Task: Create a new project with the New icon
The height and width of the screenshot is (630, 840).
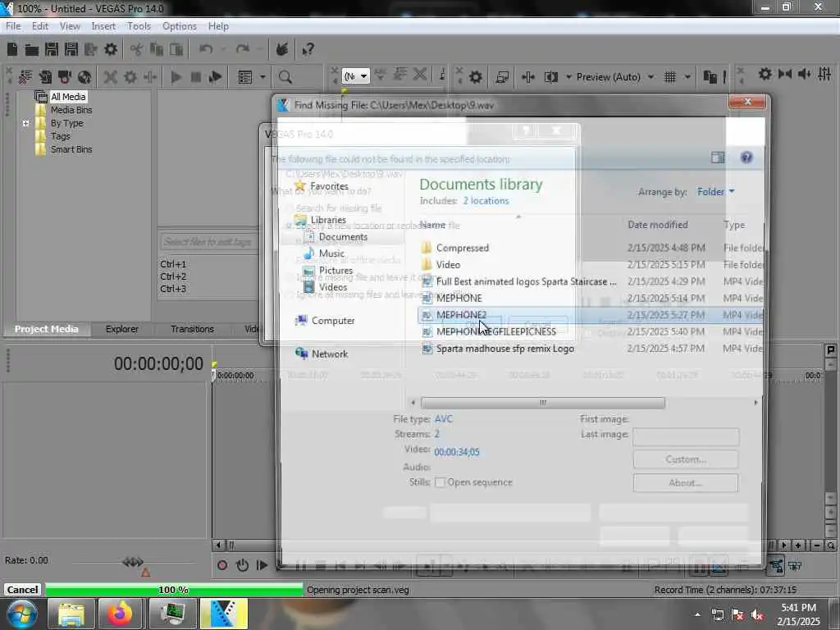Action: (x=12, y=50)
